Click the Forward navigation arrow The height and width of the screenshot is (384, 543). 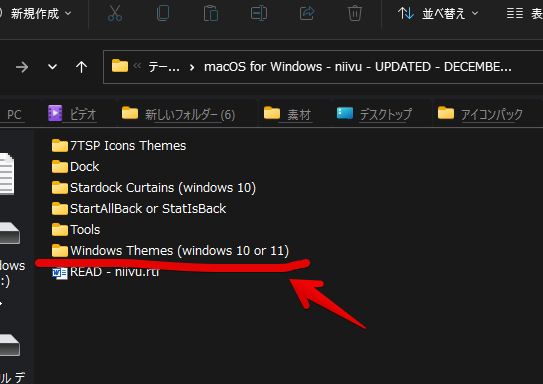point(22,67)
